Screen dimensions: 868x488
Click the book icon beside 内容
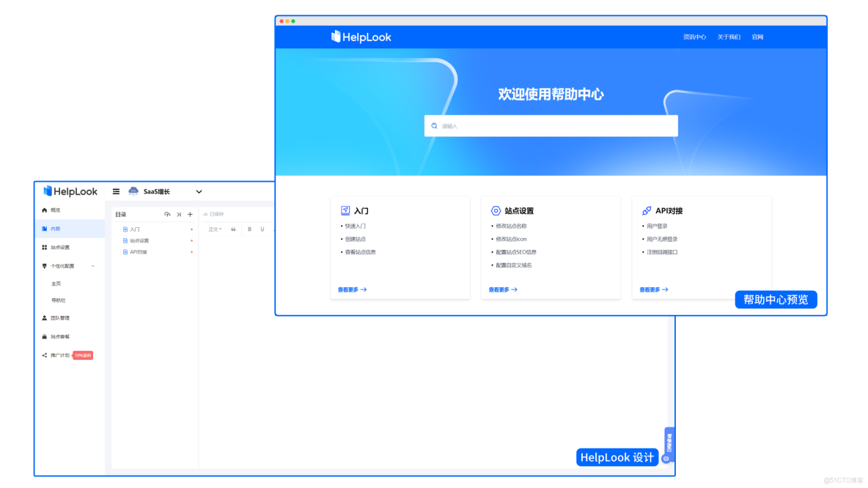[44, 229]
